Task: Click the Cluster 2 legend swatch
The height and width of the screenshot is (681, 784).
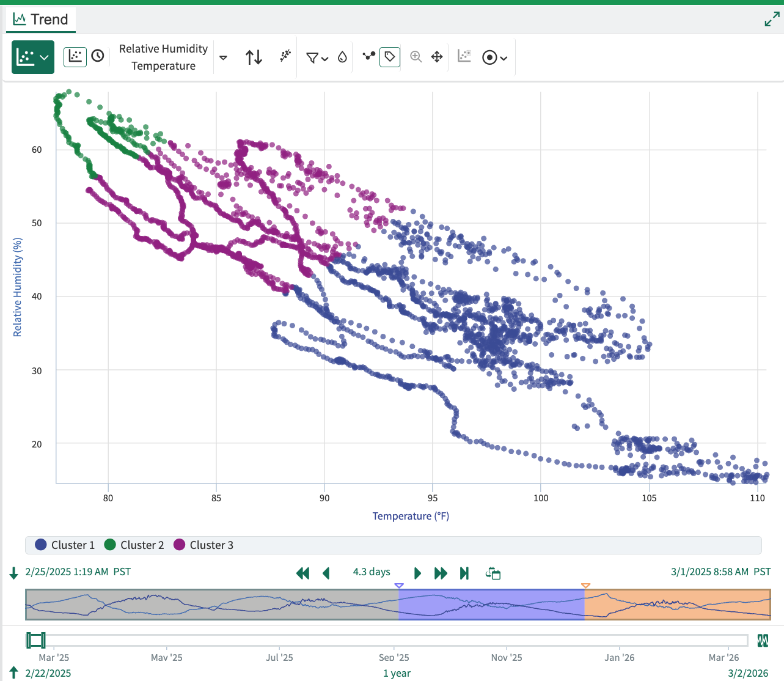Action: (x=110, y=545)
